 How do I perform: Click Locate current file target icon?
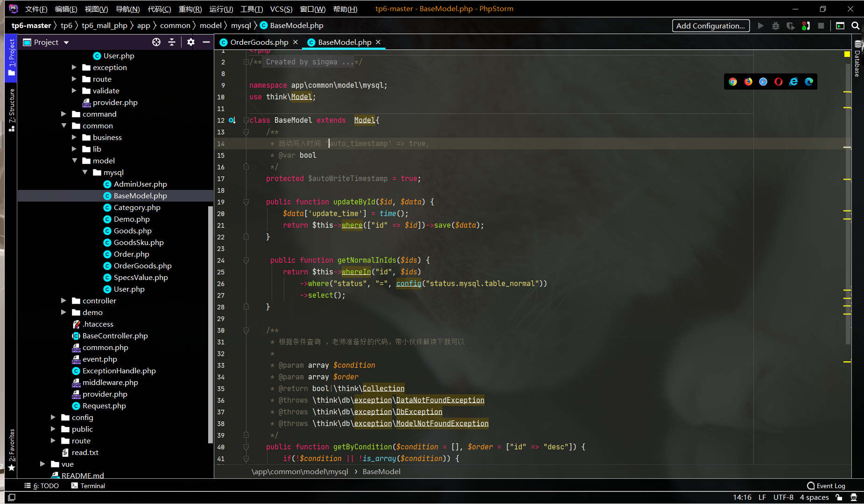pyautogui.click(x=156, y=42)
